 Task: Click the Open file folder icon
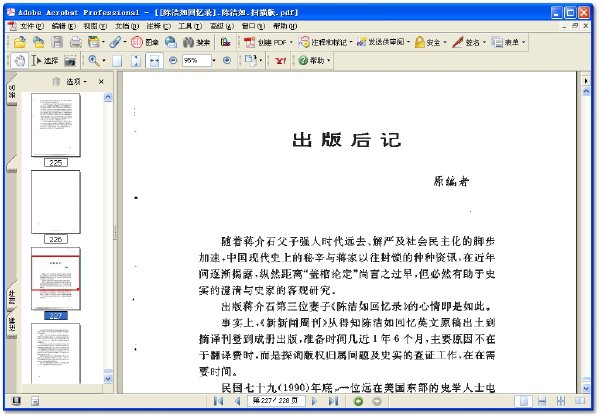(20, 42)
